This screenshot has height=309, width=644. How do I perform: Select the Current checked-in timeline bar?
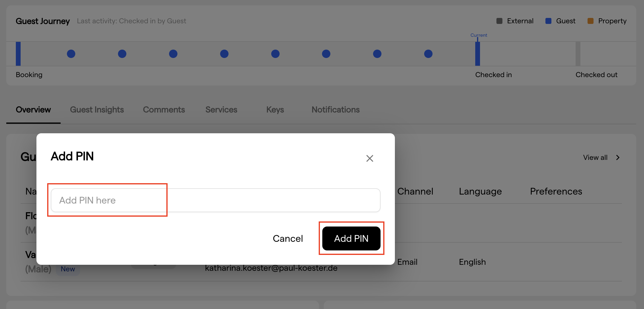pos(477,54)
